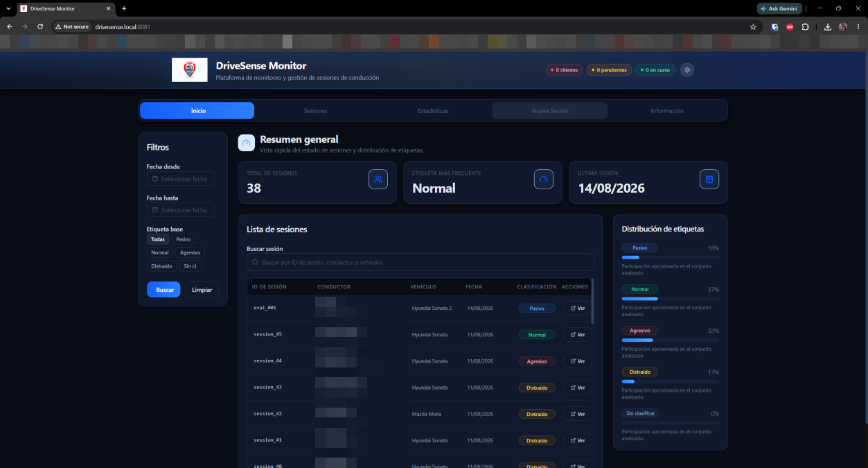The image size is (868, 468).
Task: Open the browser profile avatar
Action: click(843, 27)
